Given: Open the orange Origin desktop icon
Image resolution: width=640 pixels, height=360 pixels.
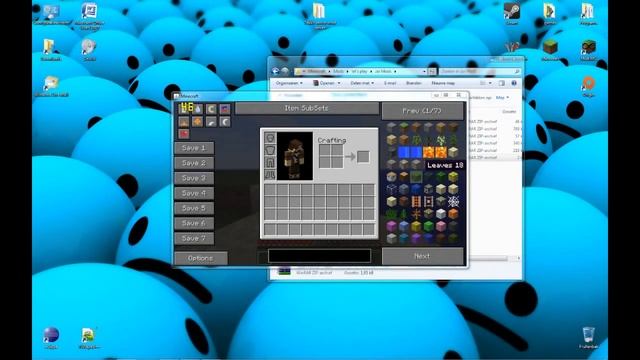Looking at the screenshot, I should 588,86.
